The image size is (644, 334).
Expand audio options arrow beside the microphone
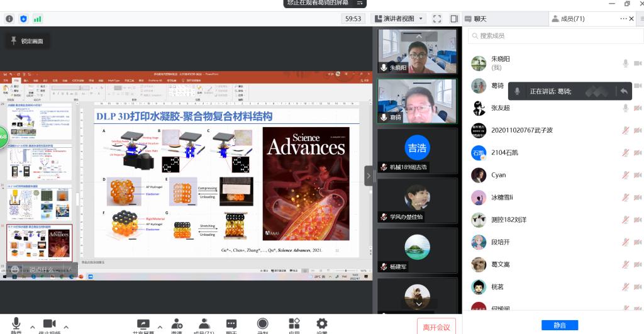tap(33, 327)
